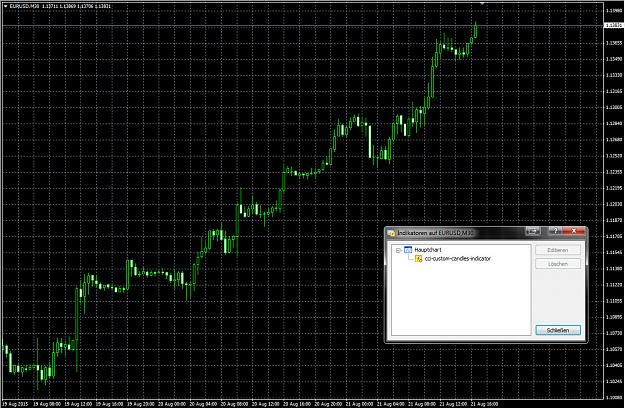Click the chart shift triangle marker at top

482,4
